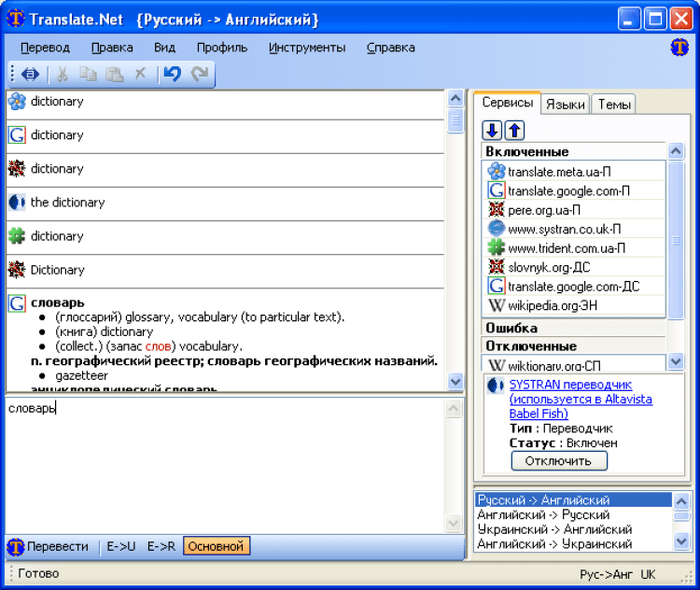Select www.trident.com.ua-П service
Image resolution: width=700 pixels, height=590 pixels.
574,248
